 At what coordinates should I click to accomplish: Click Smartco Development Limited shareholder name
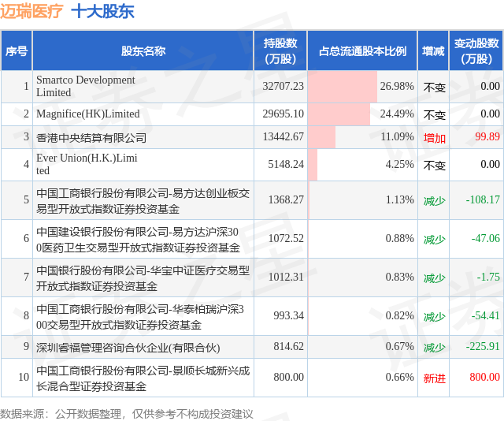(x=86, y=86)
